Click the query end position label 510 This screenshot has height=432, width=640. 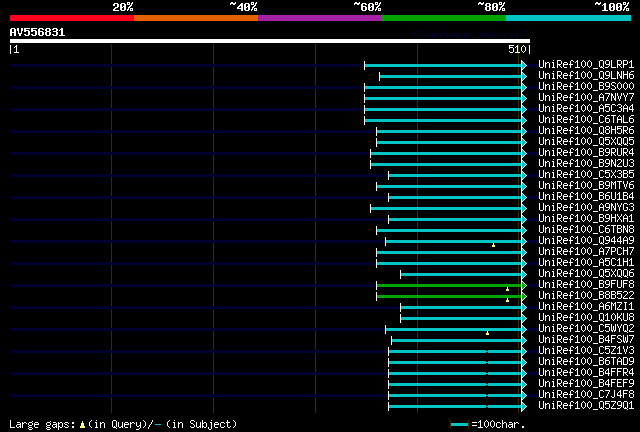pos(517,49)
